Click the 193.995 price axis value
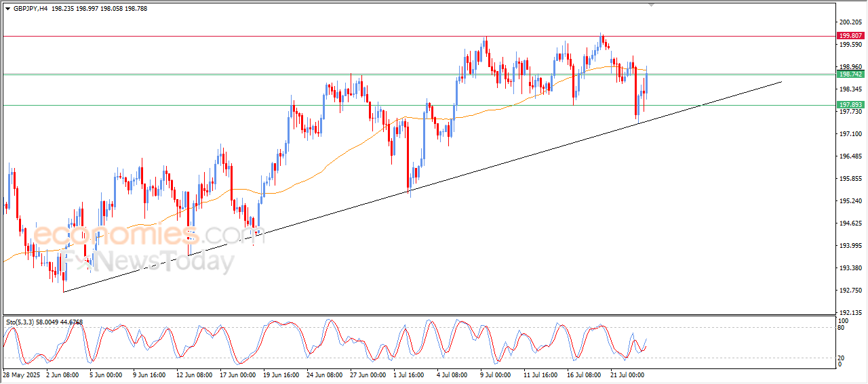The height and width of the screenshot is (384, 868). pyautogui.click(x=850, y=245)
